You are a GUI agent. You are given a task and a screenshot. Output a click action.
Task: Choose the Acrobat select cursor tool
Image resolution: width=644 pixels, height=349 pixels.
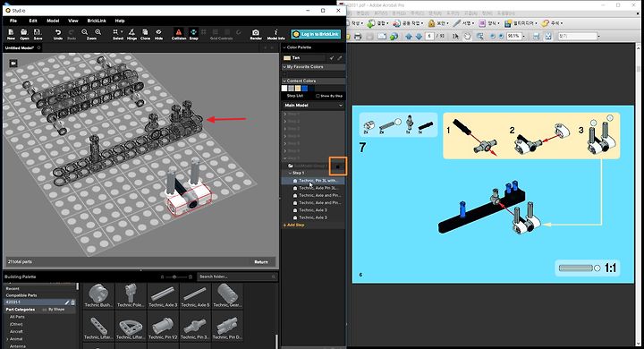[455, 36]
